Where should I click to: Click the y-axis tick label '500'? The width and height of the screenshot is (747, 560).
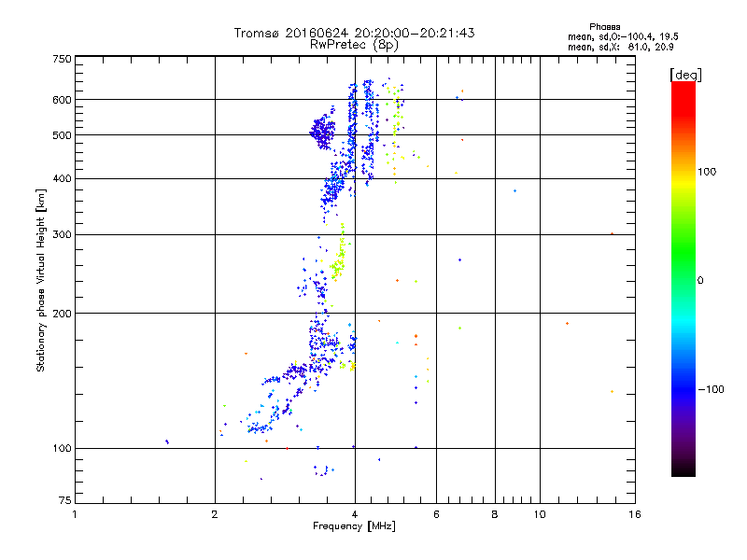coord(62,135)
